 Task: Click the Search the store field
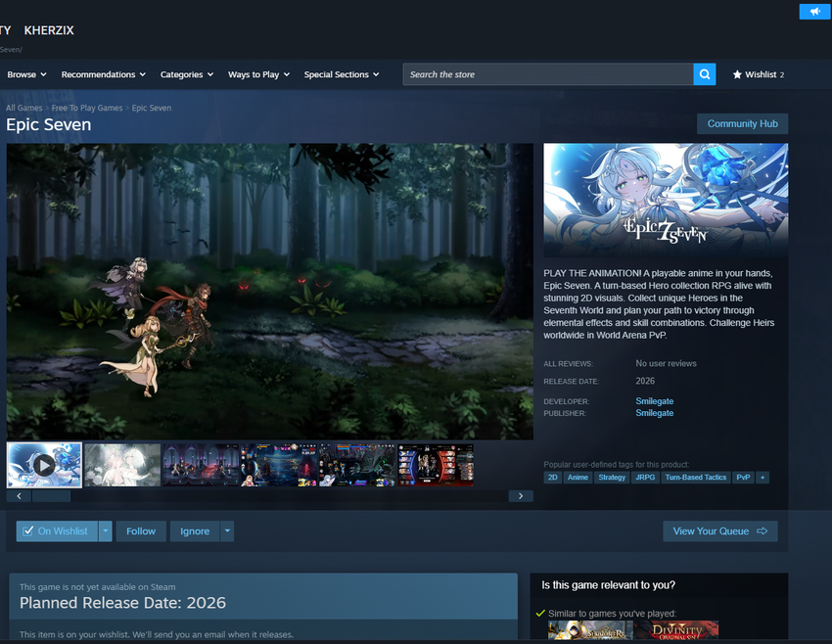click(x=548, y=74)
